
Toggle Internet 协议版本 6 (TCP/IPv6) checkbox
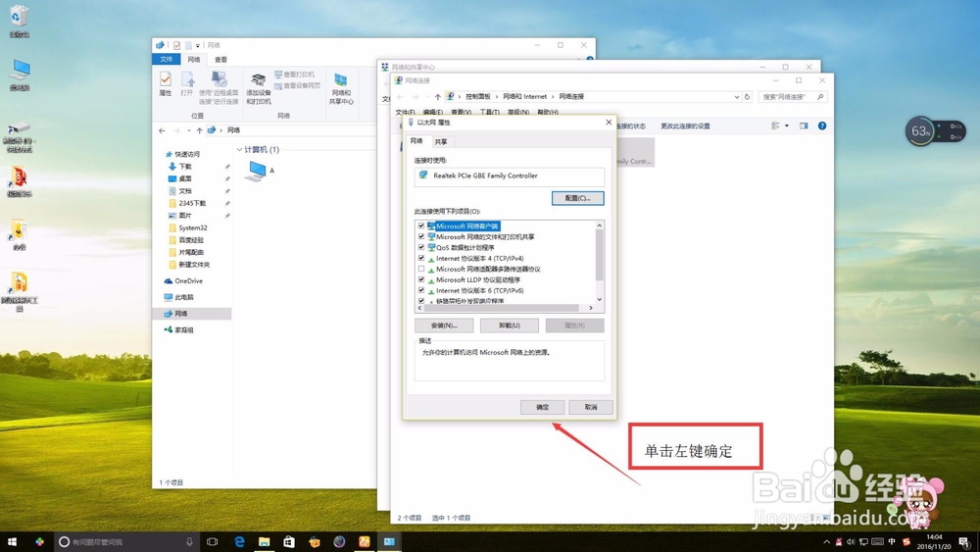421,290
